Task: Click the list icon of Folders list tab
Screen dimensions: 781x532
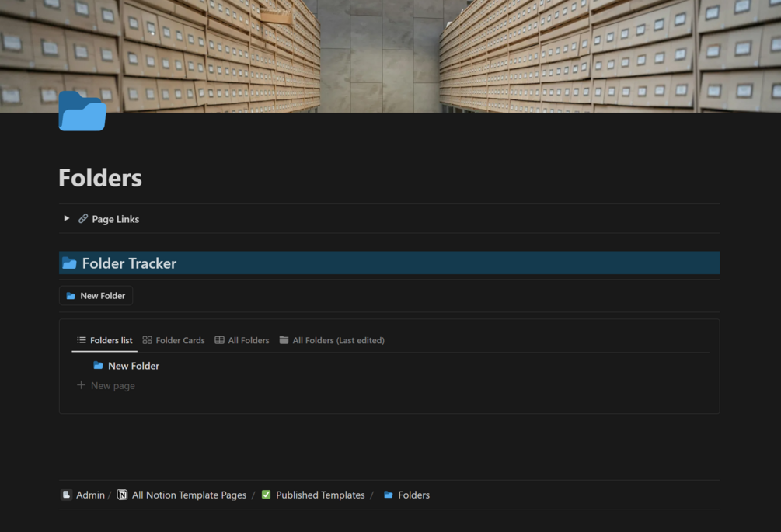Action: (x=81, y=340)
